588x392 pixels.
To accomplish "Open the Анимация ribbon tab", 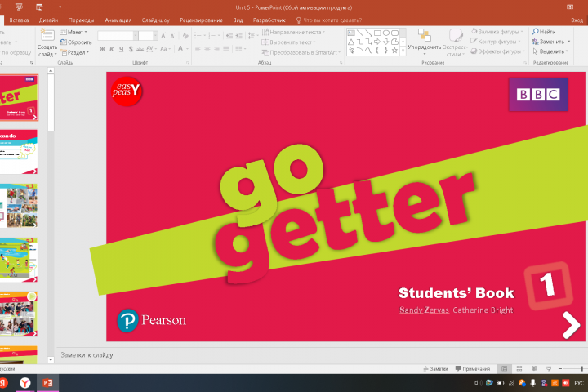I will click(x=118, y=20).
